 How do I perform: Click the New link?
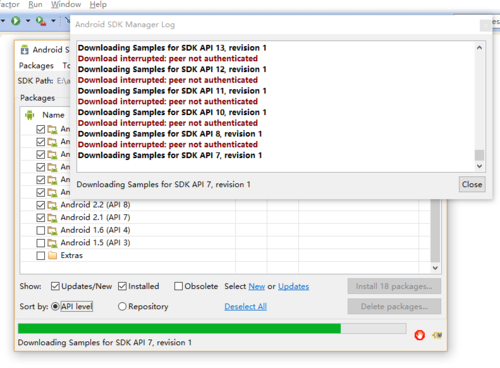[x=257, y=286]
